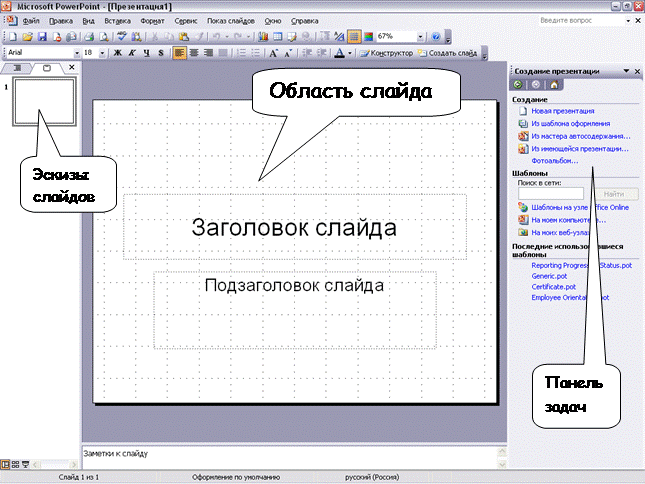The width and height of the screenshot is (645, 484).
Task: Click the Из шаблона оформления link
Action: pyautogui.click(x=571, y=123)
